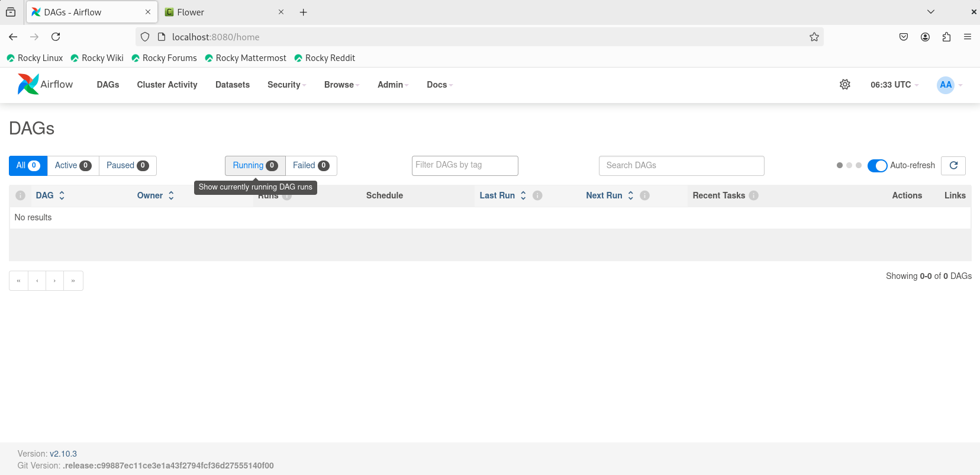Expand the Browse dropdown menu
Image resolution: width=980 pixels, height=475 pixels.
(x=341, y=85)
